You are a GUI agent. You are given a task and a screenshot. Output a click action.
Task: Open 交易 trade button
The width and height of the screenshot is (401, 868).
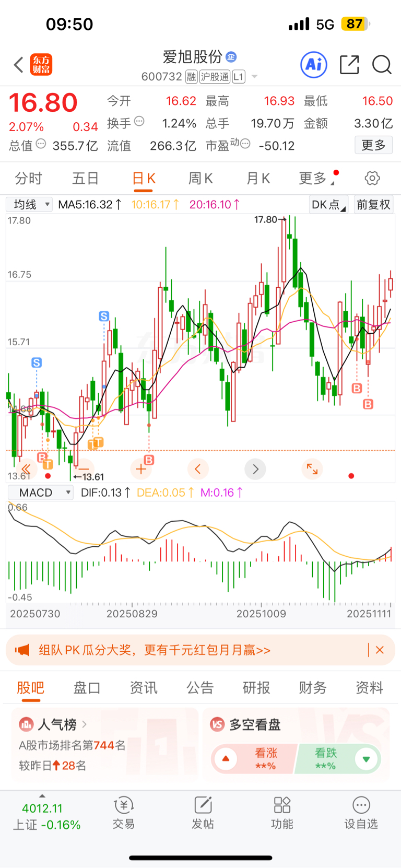124,814
